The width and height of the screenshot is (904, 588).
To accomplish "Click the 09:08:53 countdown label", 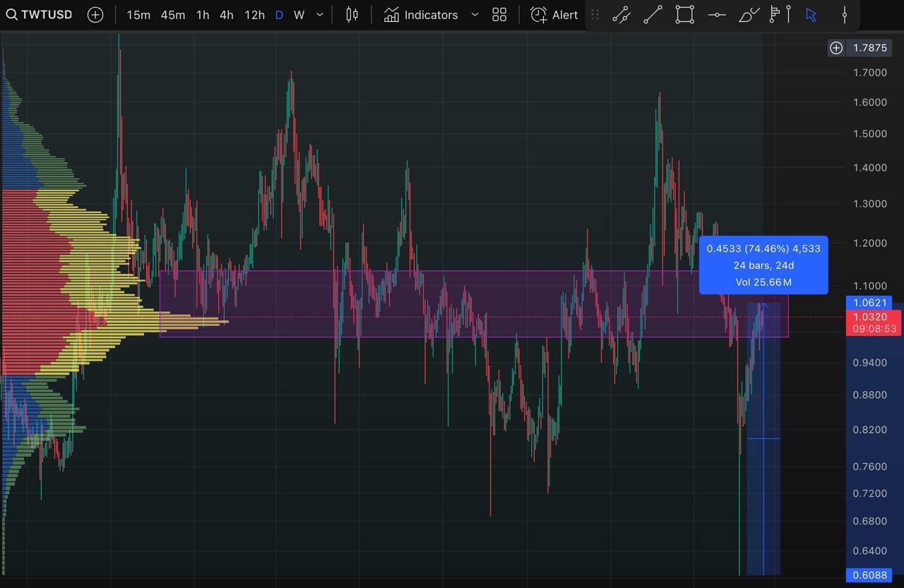I will click(x=874, y=329).
